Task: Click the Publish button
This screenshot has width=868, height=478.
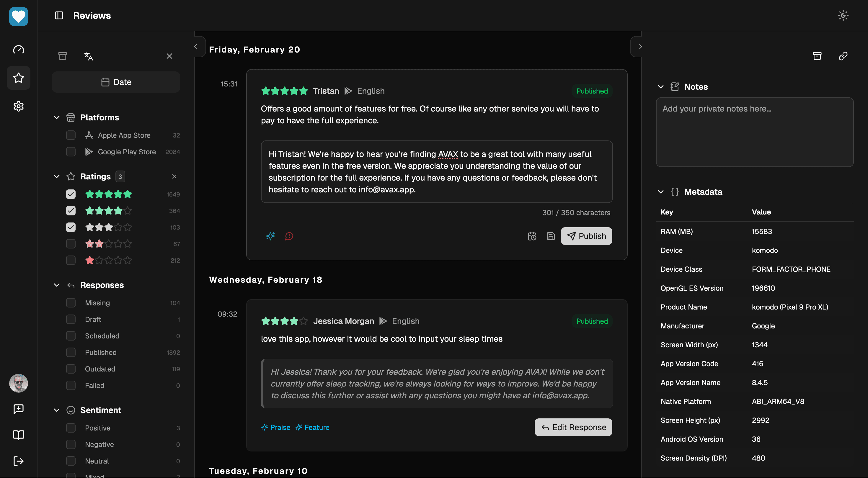Action: point(586,236)
